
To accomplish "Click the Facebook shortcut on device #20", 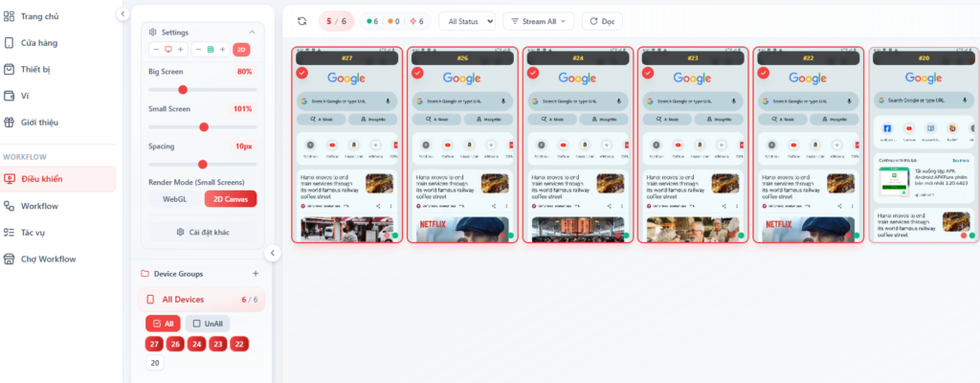I will (x=887, y=128).
